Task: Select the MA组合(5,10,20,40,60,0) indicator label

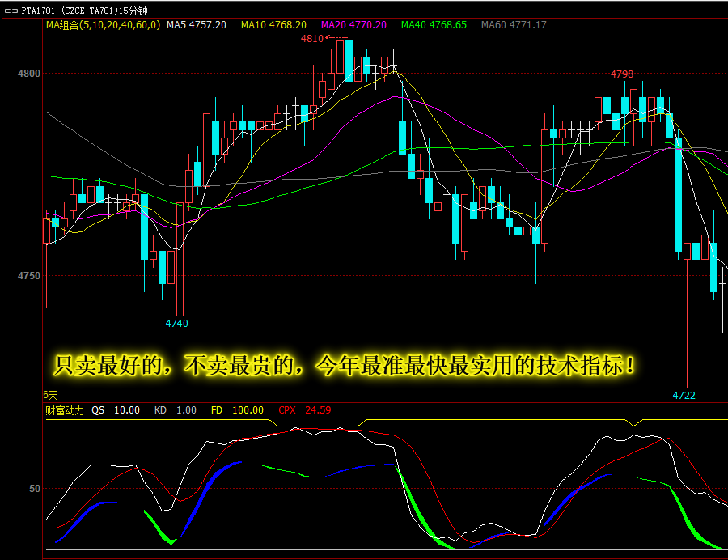Action: pos(103,25)
